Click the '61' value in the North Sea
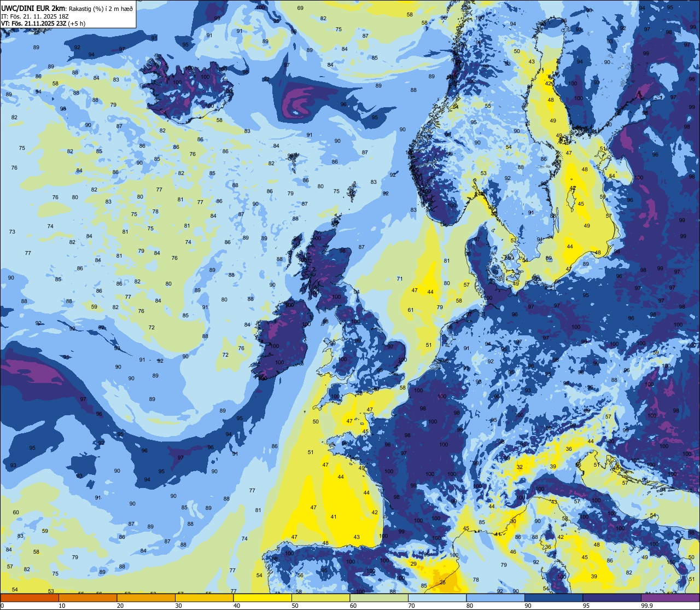 tap(411, 310)
